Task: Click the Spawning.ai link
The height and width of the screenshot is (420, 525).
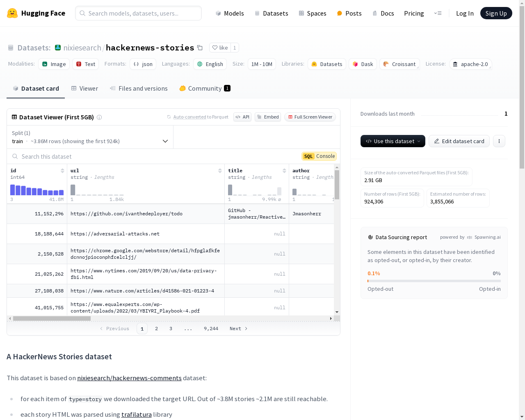Action: pyautogui.click(x=487, y=237)
